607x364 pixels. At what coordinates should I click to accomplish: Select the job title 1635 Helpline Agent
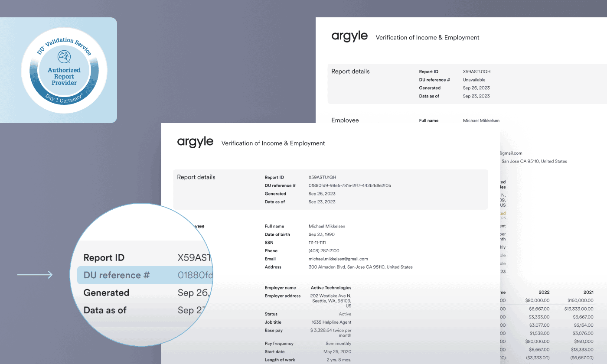click(332, 322)
